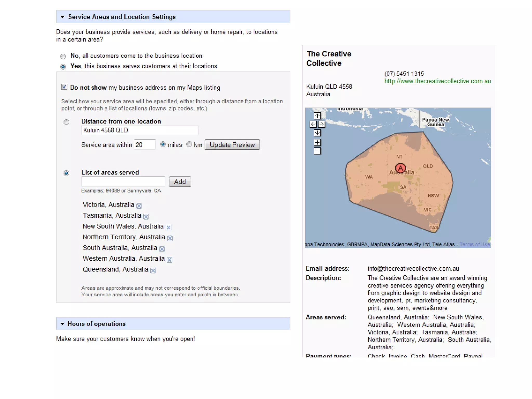This screenshot has height=399, width=532.
Task: Click the QLD label on the map
Action: pyautogui.click(x=428, y=166)
